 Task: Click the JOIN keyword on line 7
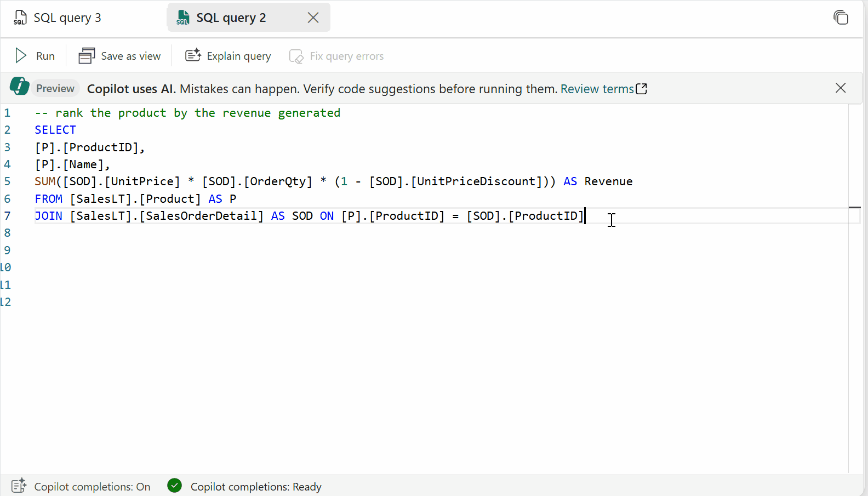coord(49,216)
